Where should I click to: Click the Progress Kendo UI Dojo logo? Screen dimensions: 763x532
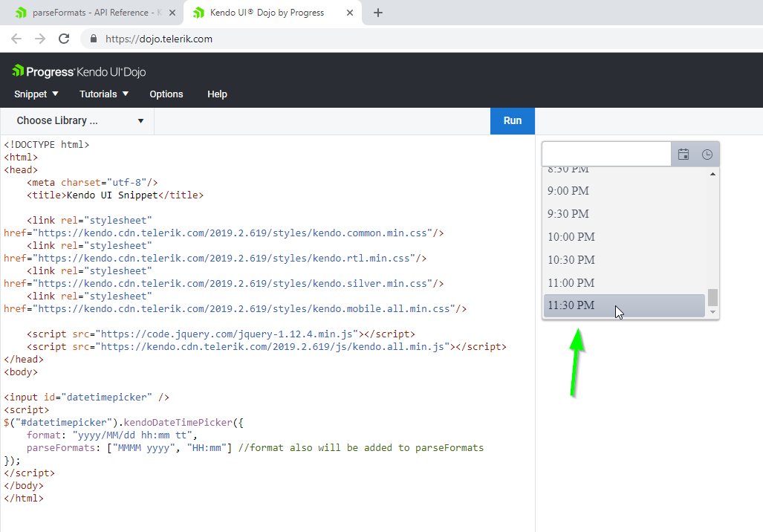79,71
